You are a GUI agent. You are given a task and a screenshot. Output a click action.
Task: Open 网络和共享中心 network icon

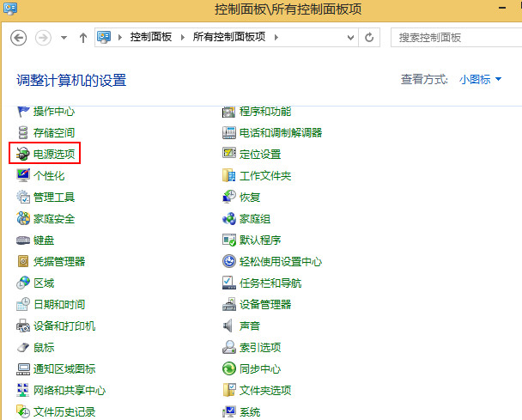click(24, 391)
